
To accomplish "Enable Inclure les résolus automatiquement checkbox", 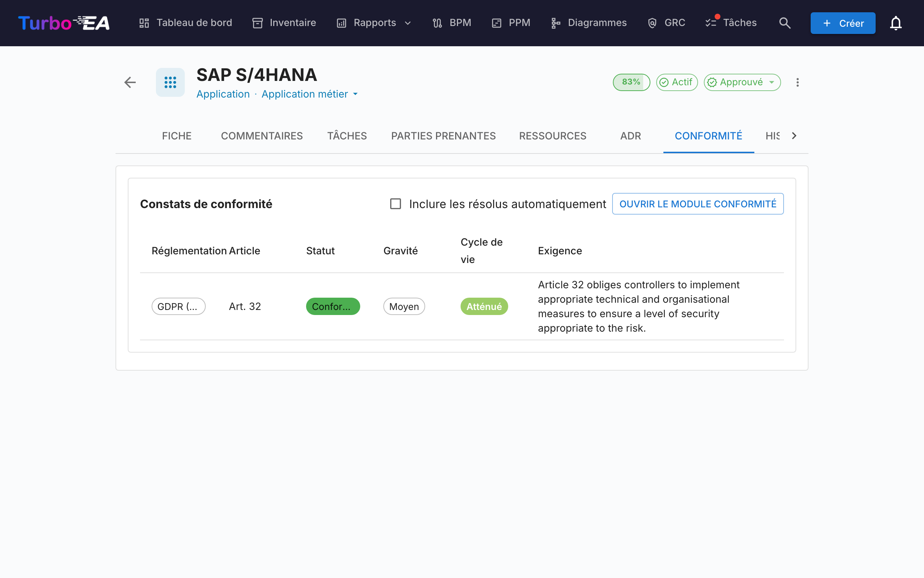I will 396,204.
